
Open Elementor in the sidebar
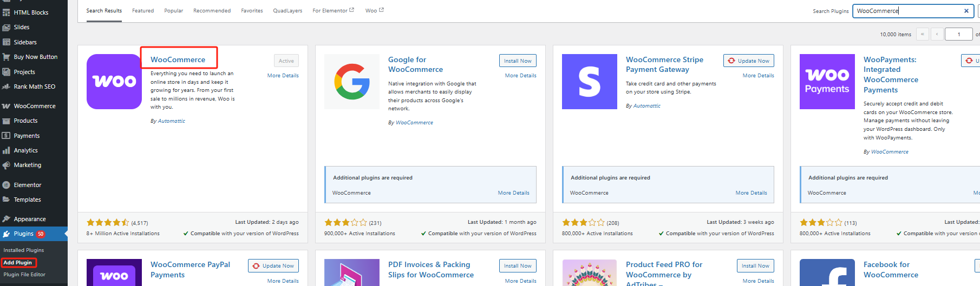27,185
